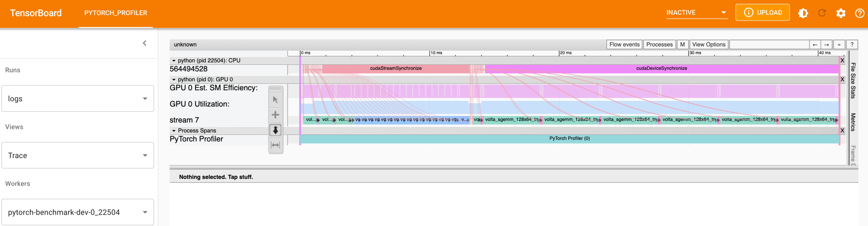The image size is (868, 226).
Task: Click the UPLOAD button
Action: [762, 12]
